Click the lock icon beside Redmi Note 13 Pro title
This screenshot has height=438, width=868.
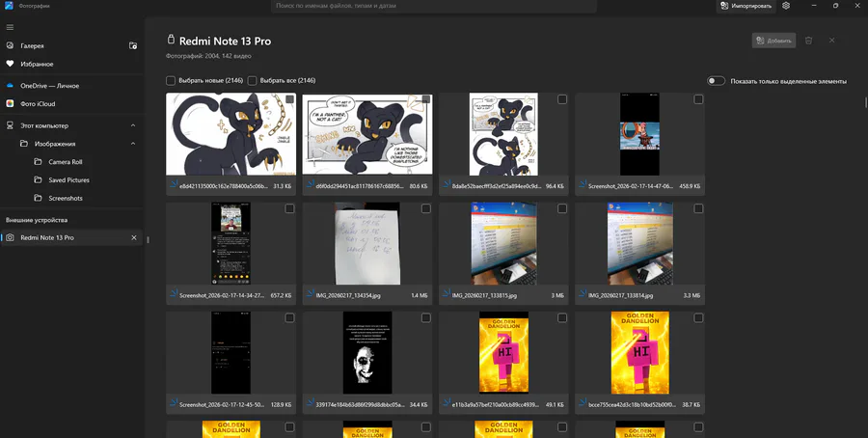click(171, 40)
